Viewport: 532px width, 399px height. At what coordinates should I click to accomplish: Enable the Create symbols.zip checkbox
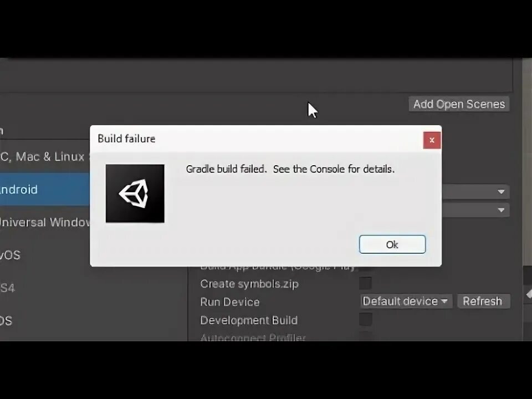365,283
